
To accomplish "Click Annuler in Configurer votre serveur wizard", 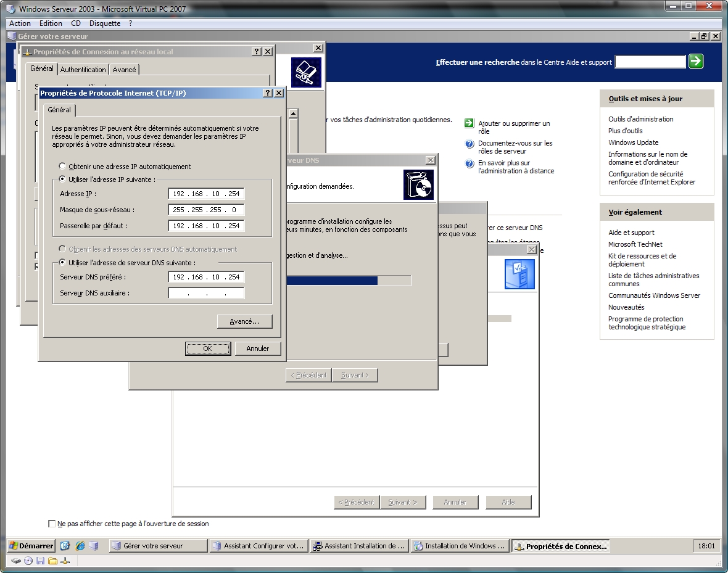I will (455, 502).
